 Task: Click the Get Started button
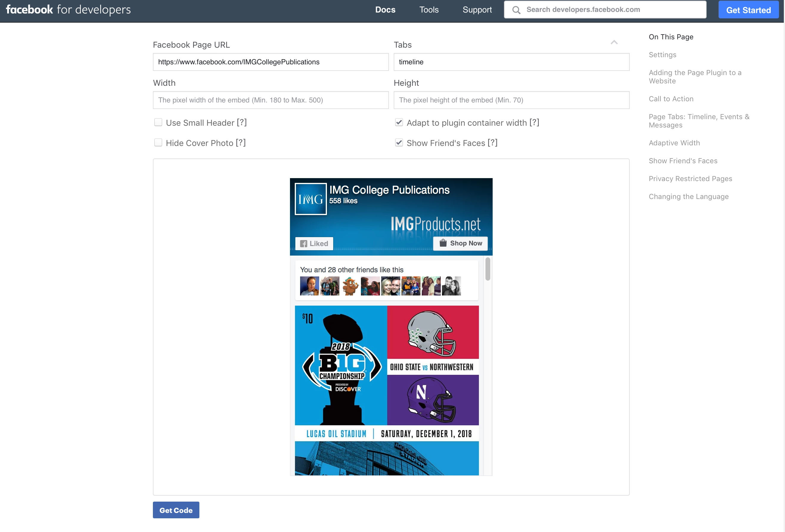tap(748, 10)
